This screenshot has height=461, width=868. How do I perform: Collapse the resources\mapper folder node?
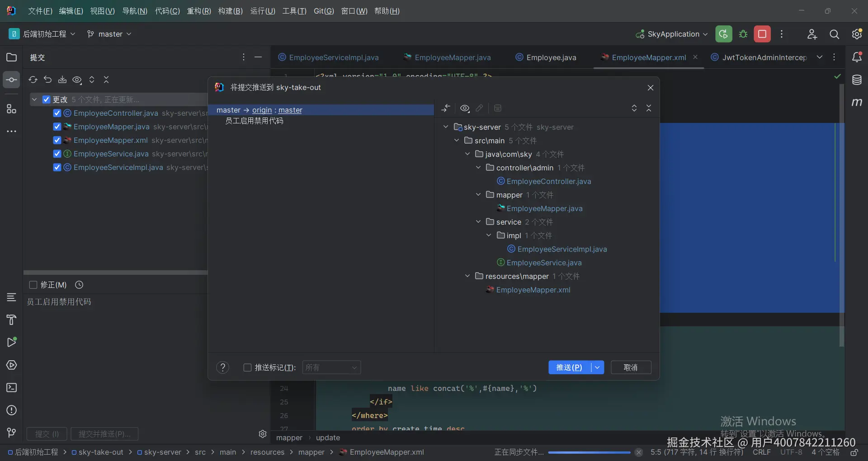point(467,276)
